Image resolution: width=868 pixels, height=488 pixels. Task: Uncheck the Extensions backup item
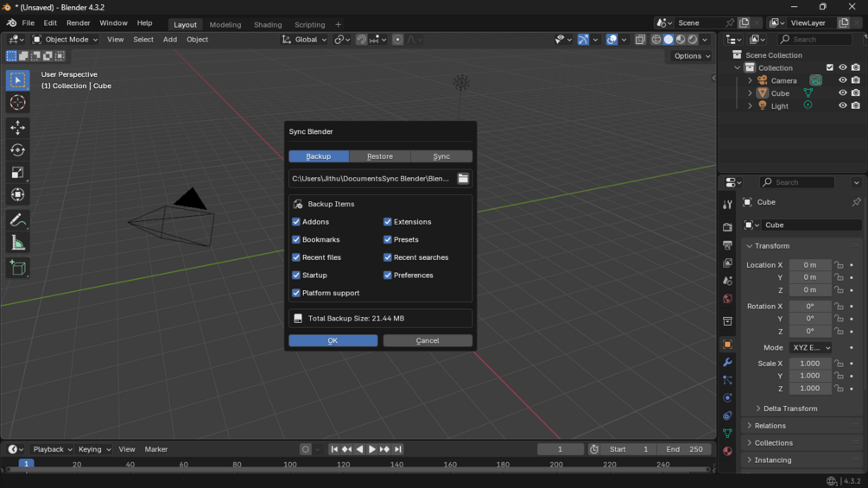388,222
